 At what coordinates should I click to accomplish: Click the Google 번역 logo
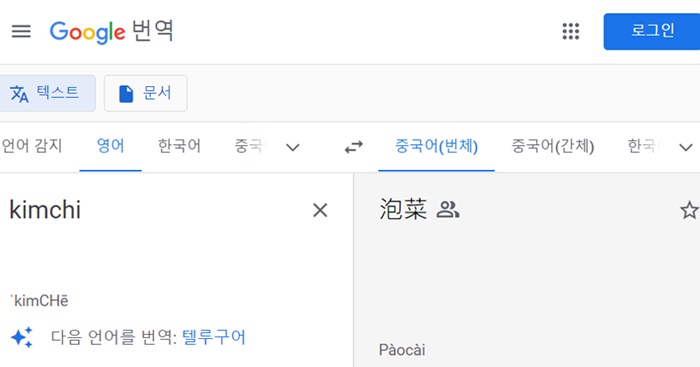pyautogui.click(x=111, y=32)
